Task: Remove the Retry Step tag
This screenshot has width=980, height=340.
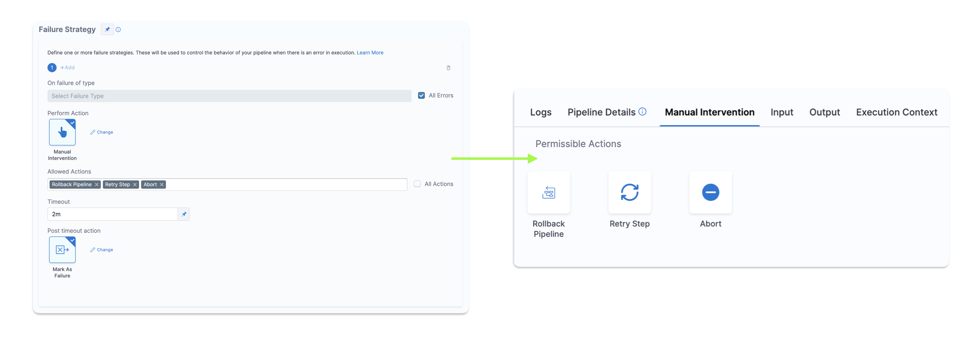Action: pyautogui.click(x=135, y=185)
